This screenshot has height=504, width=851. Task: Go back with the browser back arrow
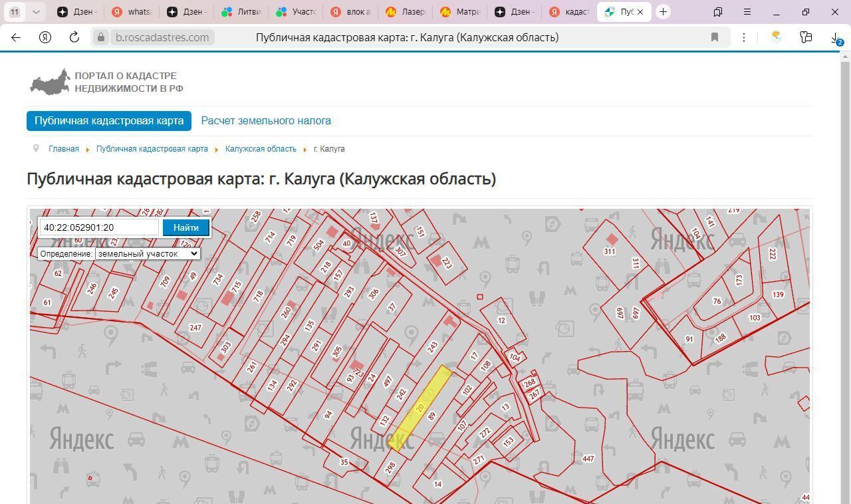click(x=16, y=37)
